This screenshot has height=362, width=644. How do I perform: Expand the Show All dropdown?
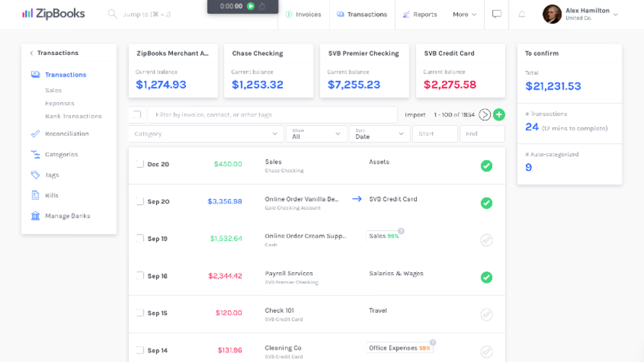tap(316, 134)
